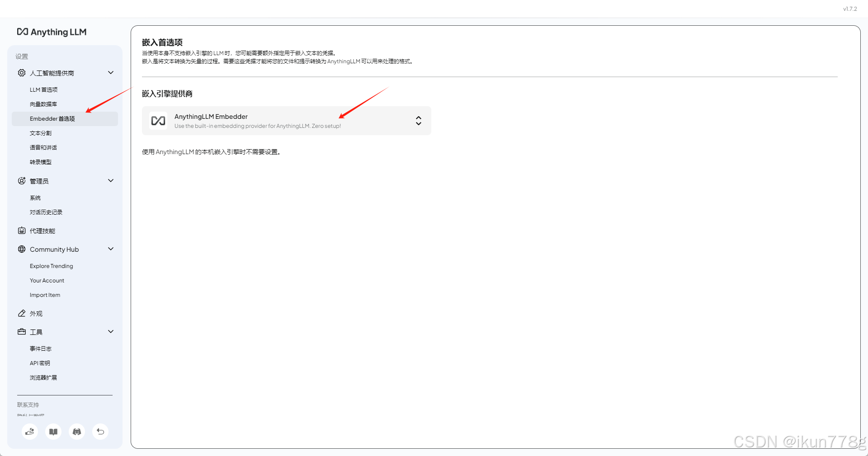
Task: Click the 嵌入首选项 page heading
Action: tap(162, 42)
